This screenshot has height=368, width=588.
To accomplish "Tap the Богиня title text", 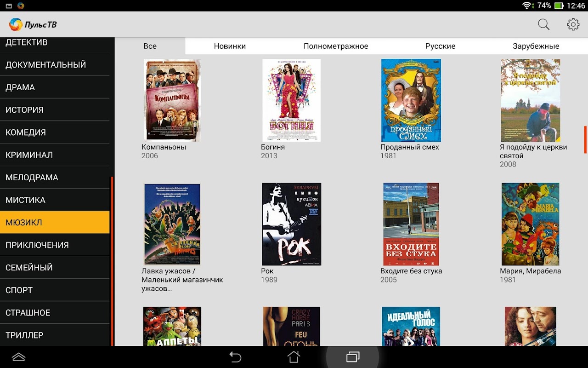I will [x=273, y=147].
